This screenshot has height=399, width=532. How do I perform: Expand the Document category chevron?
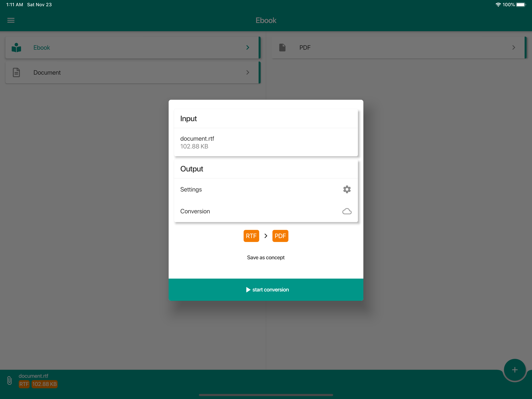[x=248, y=72]
